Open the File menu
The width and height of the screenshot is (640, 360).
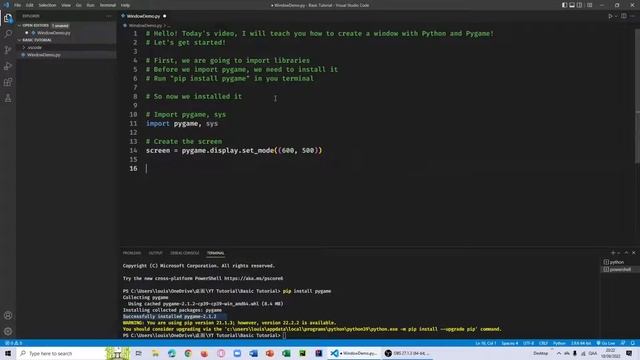click(18, 5)
